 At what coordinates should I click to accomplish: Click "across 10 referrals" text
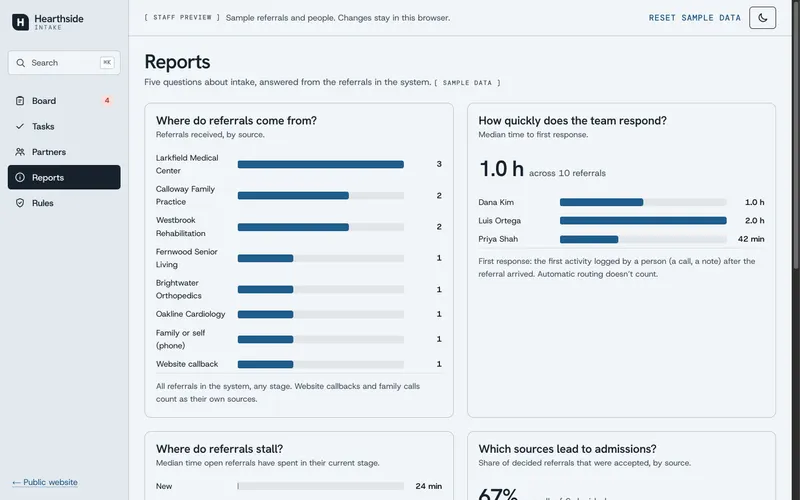click(567, 173)
